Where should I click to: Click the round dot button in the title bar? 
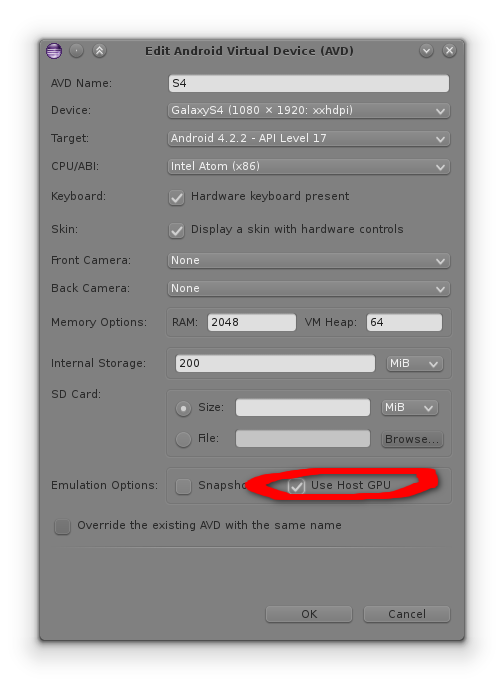pyautogui.click(x=77, y=51)
